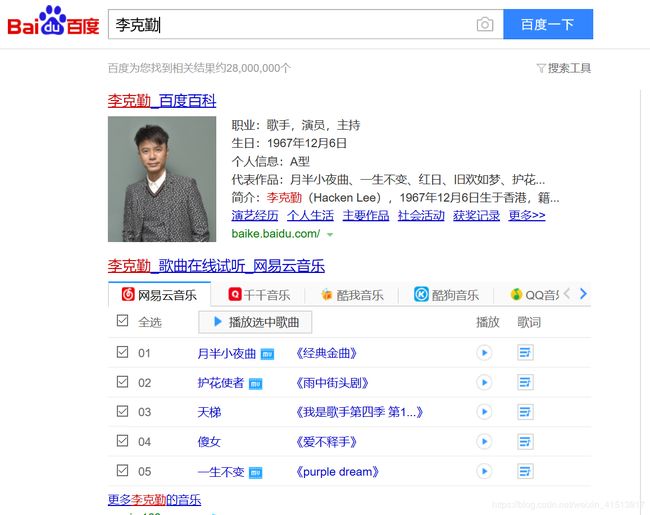Open album 《经典金曲》

(x=326, y=353)
